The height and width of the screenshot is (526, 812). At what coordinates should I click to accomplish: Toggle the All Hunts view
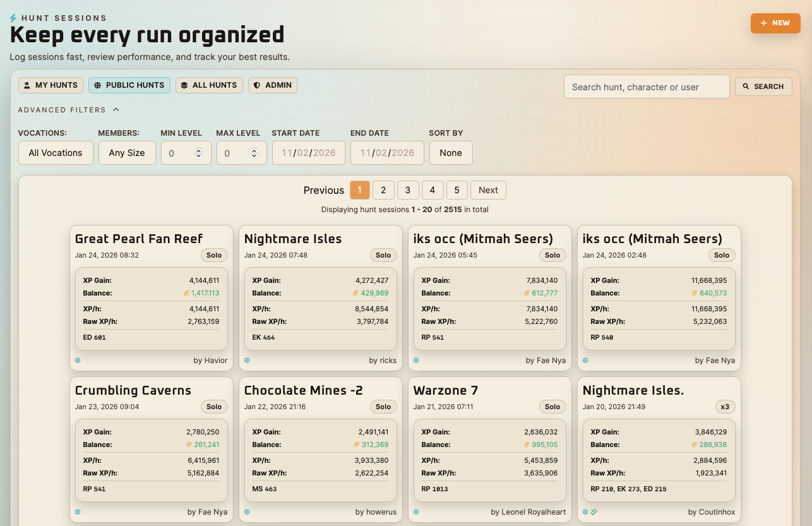click(x=209, y=85)
